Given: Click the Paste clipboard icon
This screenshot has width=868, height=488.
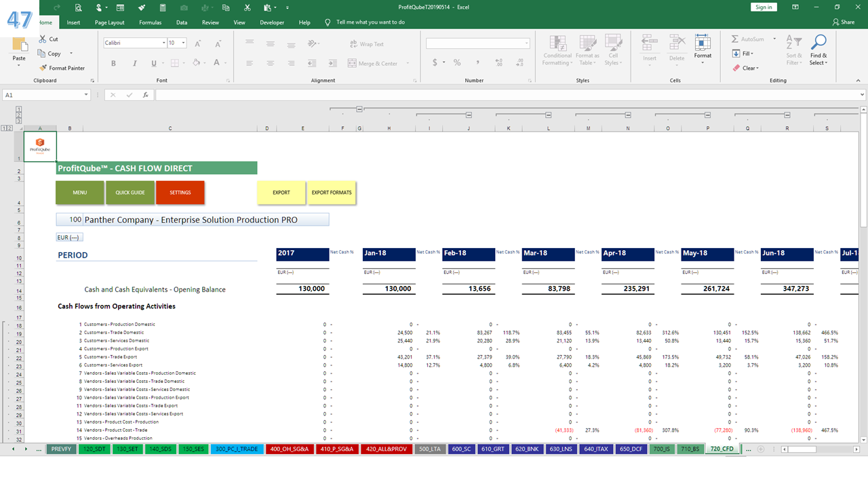Looking at the screenshot, I should click(19, 45).
